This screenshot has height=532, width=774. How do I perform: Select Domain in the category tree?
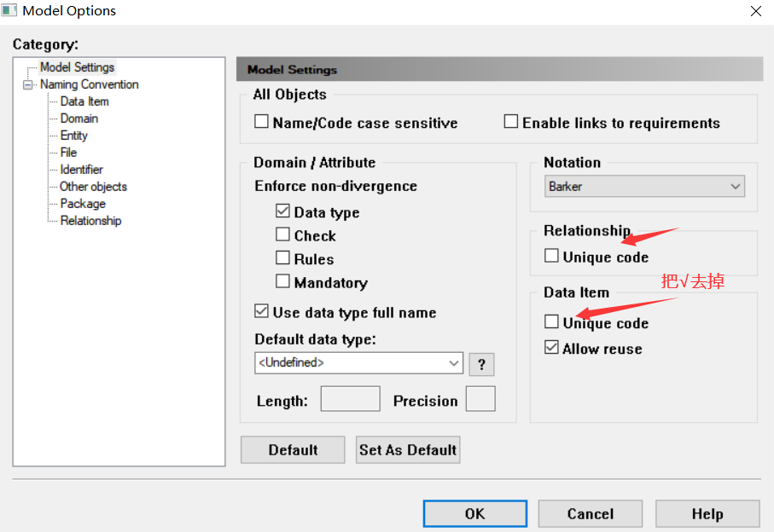pos(79,119)
